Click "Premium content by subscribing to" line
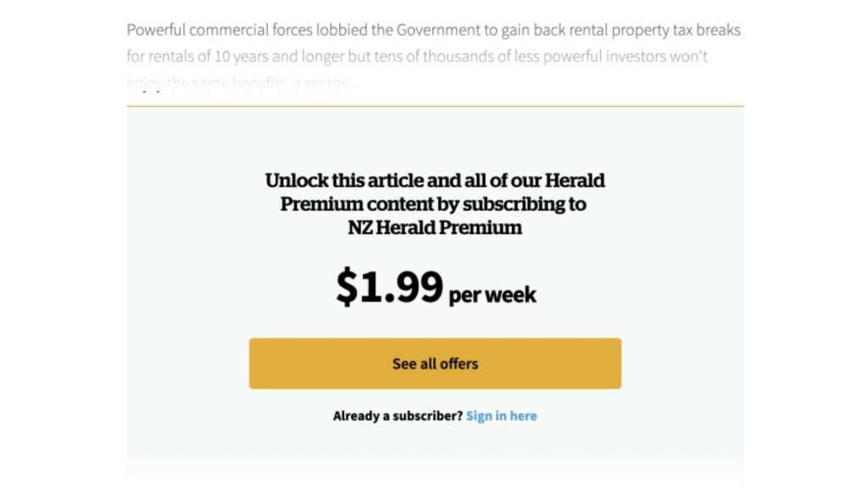 [x=433, y=204]
